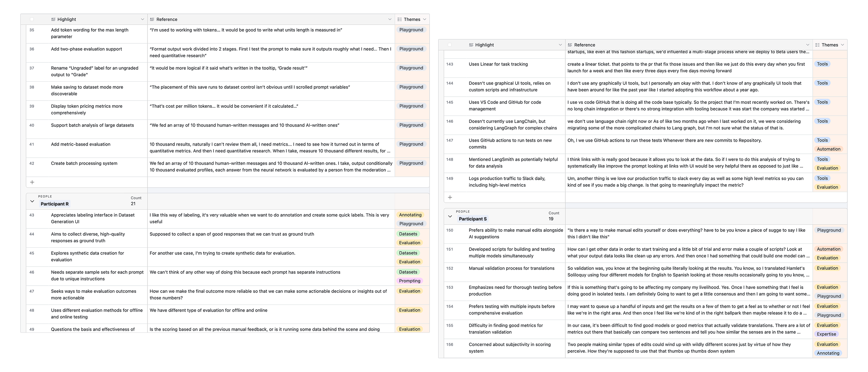Viewport: 868px width, 372px height.
Task: Select 'Add metric-based evaluation' cell
Action: pos(98,148)
